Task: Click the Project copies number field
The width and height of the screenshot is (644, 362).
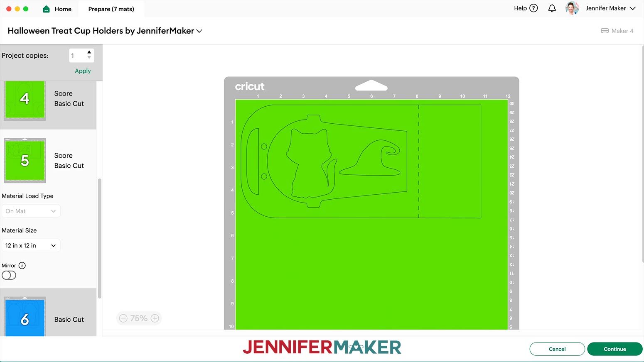Action: click(x=78, y=56)
